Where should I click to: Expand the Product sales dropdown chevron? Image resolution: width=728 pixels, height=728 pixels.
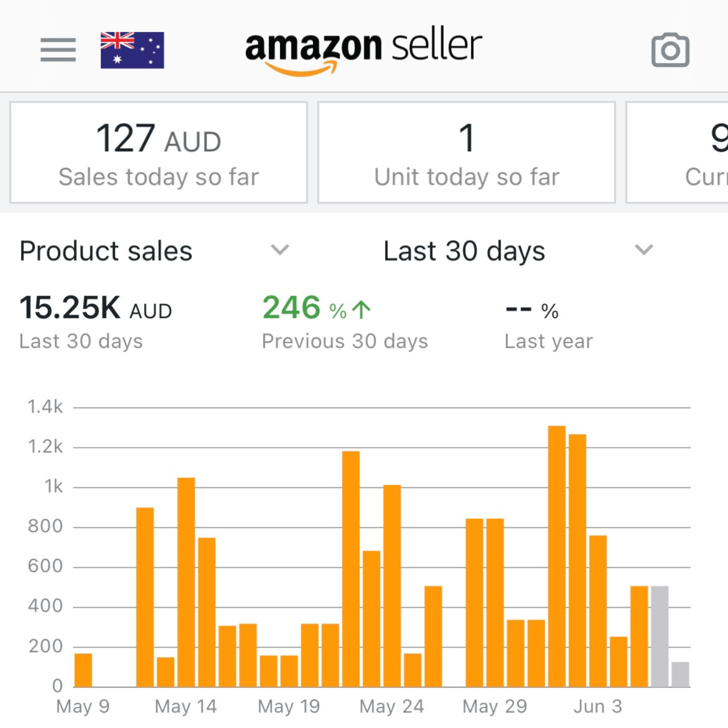click(x=280, y=250)
